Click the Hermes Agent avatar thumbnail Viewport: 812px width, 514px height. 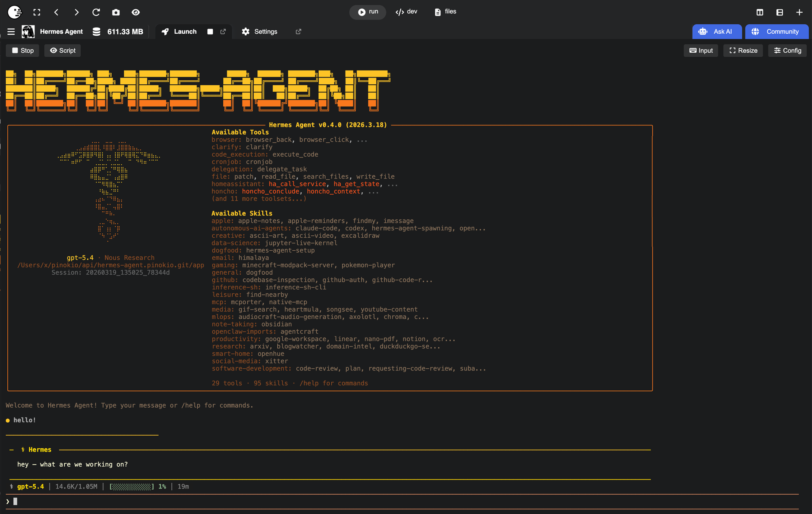point(28,32)
